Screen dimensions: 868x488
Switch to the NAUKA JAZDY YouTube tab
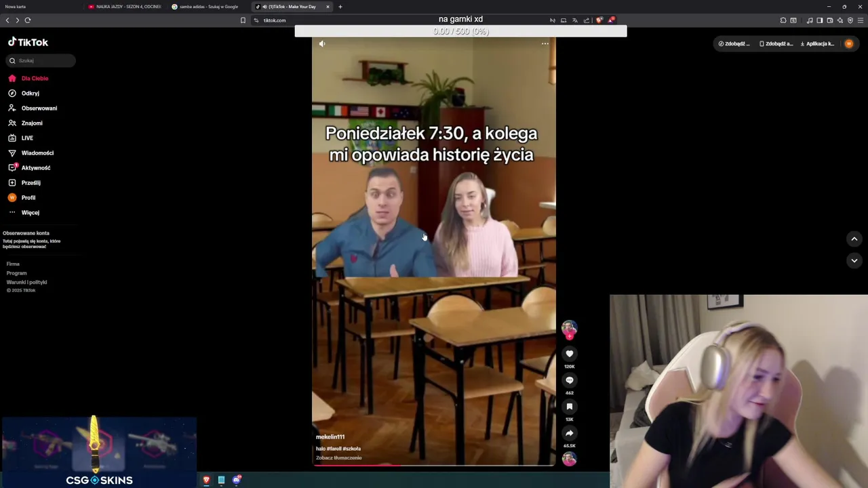[x=125, y=7]
